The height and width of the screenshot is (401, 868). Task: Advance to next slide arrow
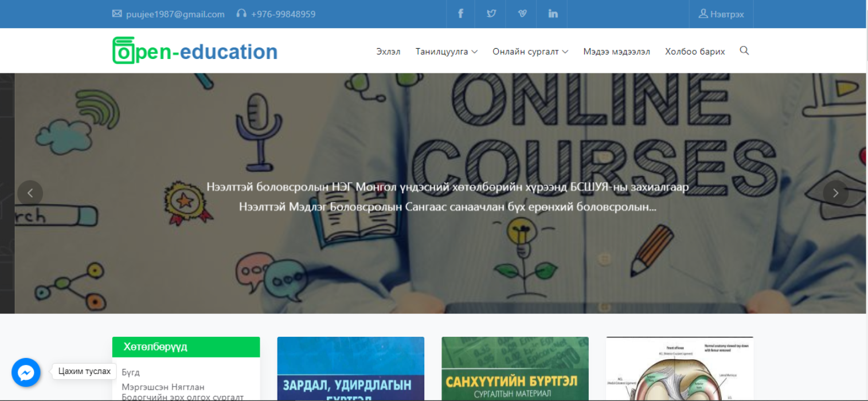[836, 193]
